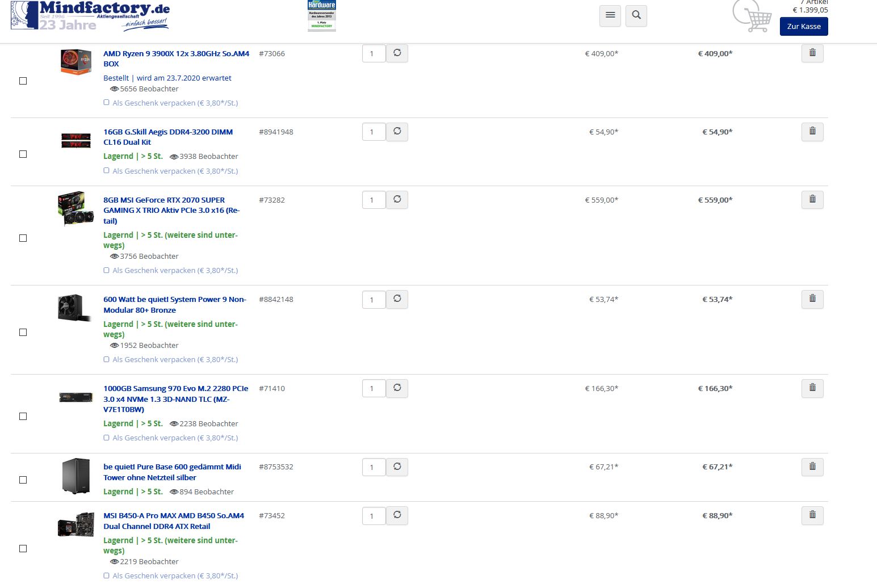The height and width of the screenshot is (588, 877).
Task: Enable gift wrap for Samsung 970 Evo
Action: click(x=106, y=438)
